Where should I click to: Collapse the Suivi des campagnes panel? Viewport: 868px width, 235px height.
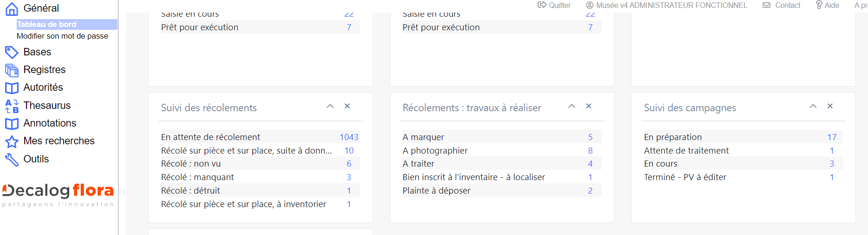coord(813,106)
